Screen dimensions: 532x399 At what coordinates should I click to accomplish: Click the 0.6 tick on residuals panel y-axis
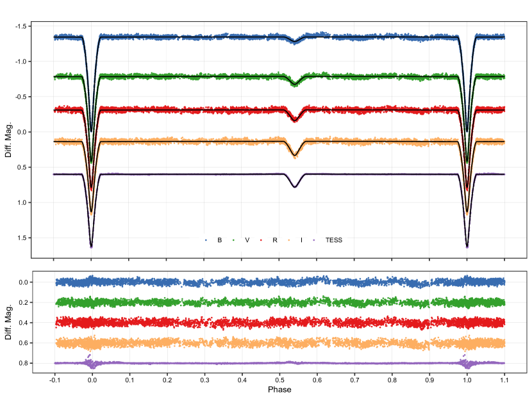(x=24, y=343)
